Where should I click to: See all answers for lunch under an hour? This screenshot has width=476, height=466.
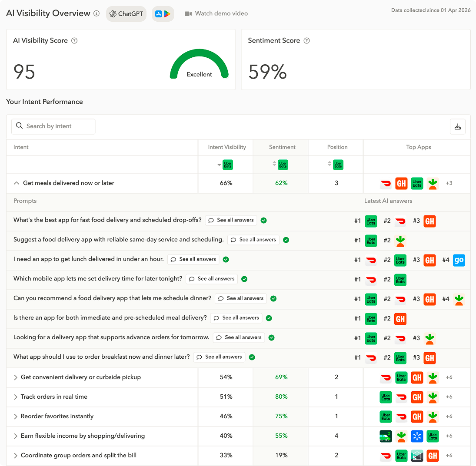pos(193,259)
